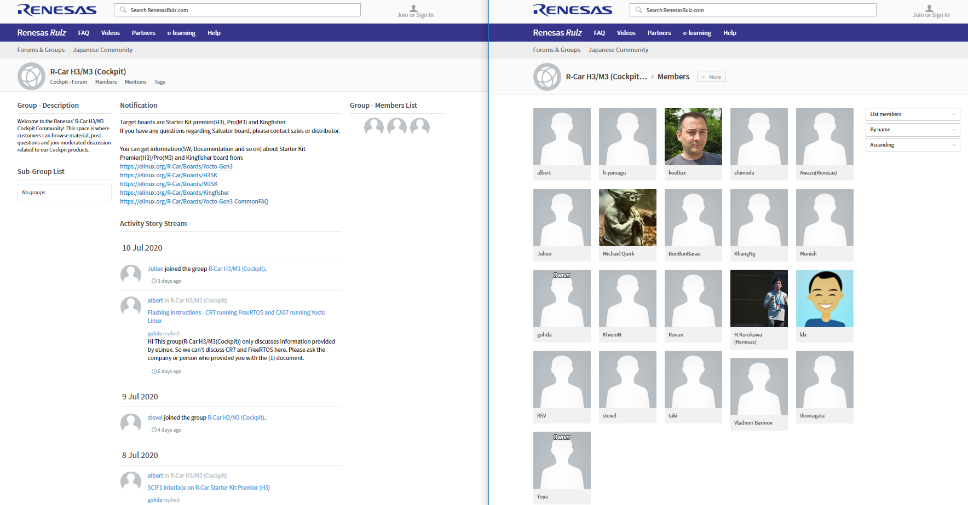Click the search magnifier icon on the Members page
The width and height of the screenshot is (968, 505).
pos(639,10)
